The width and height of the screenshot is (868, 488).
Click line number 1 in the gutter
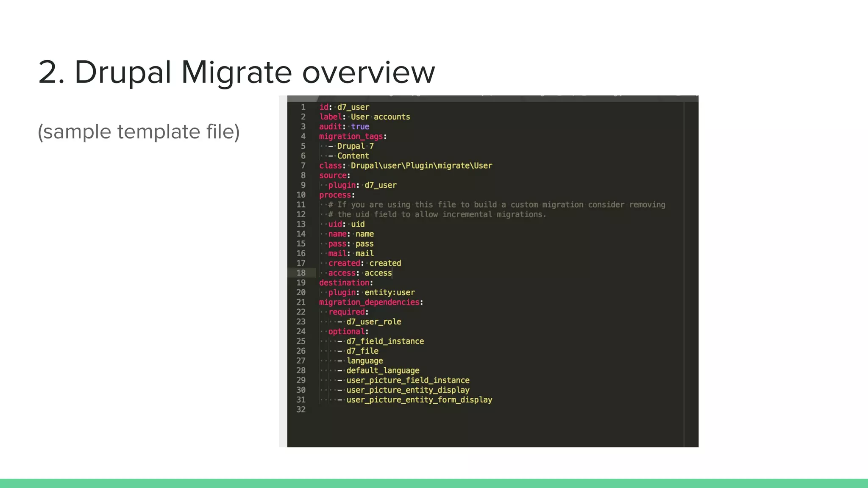pos(303,107)
